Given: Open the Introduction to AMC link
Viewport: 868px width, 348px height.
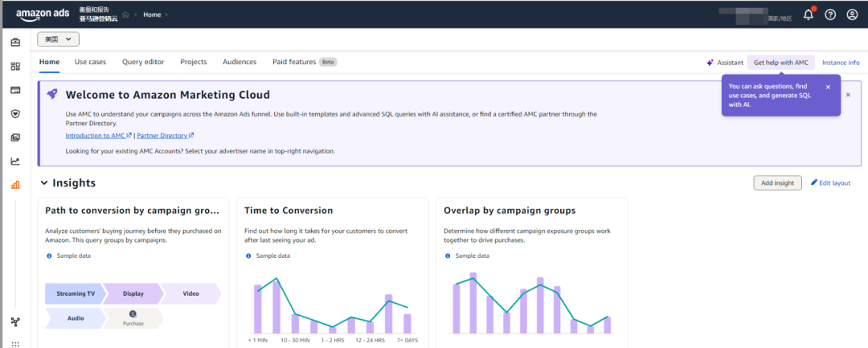Looking at the screenshot, I should click(x=99, y=136).
